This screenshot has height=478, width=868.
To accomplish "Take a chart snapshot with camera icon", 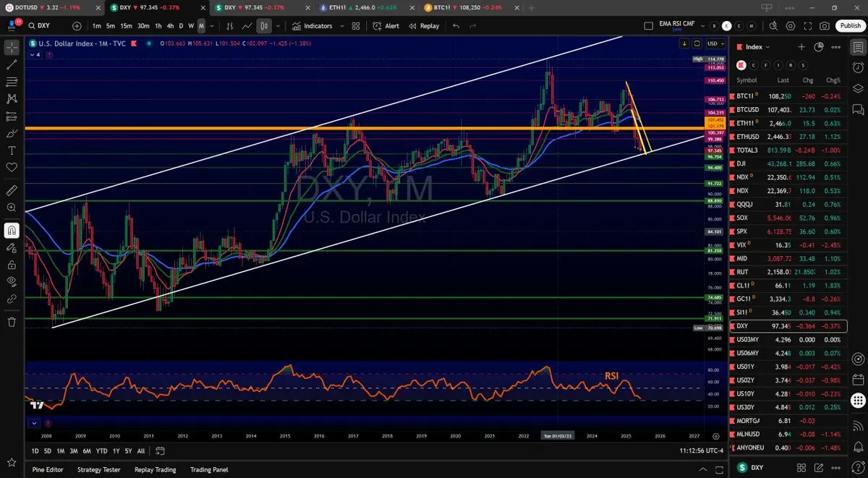I will (825, 26).
